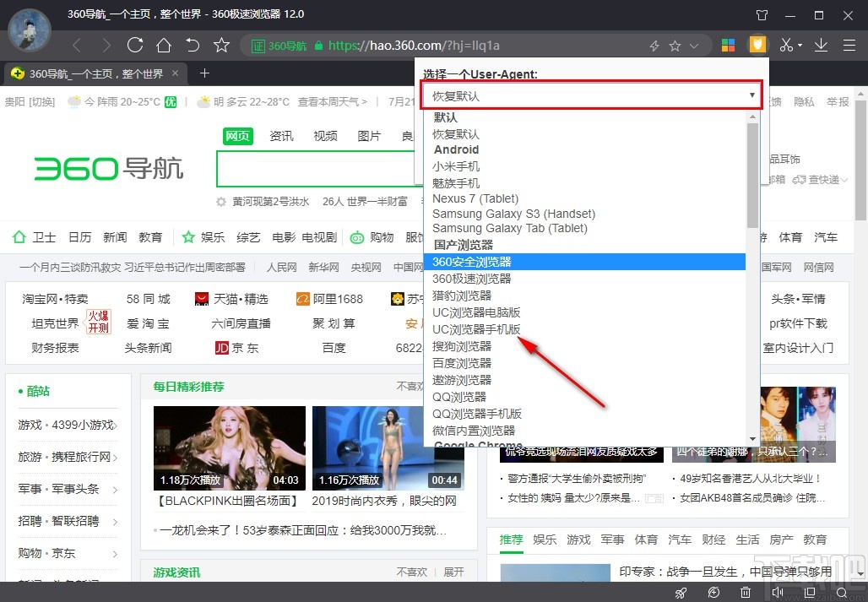Click 展开 in 游戏资讯 section
868x602 pixels.
coord(453,572)
